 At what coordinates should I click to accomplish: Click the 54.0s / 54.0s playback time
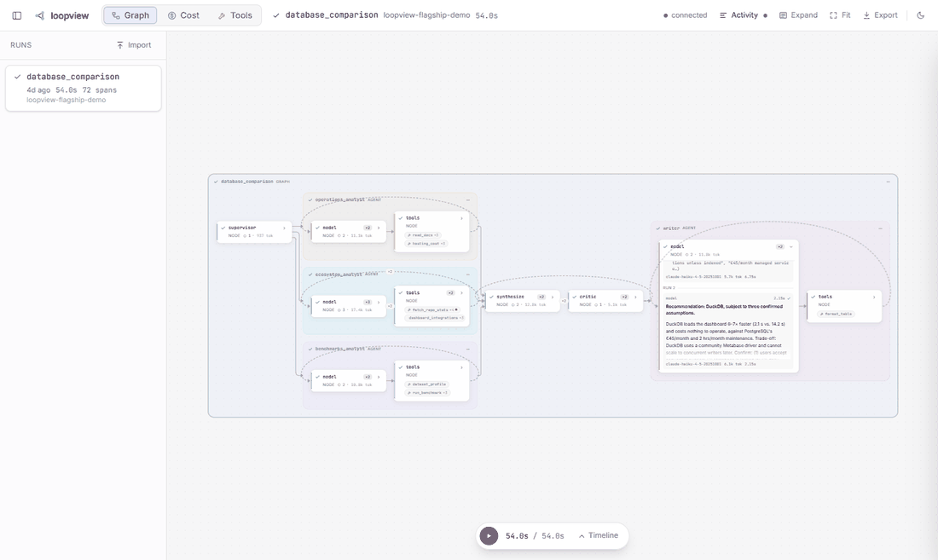coord(535,536)
